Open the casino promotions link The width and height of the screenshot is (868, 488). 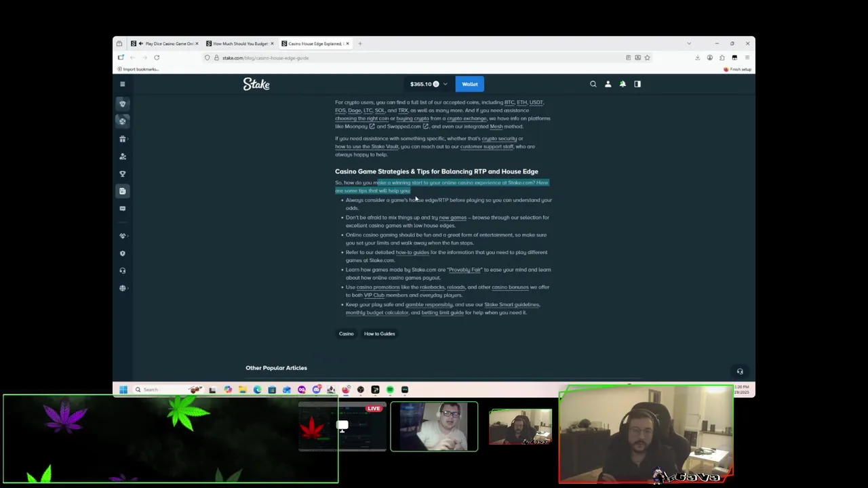coord(378,287)
